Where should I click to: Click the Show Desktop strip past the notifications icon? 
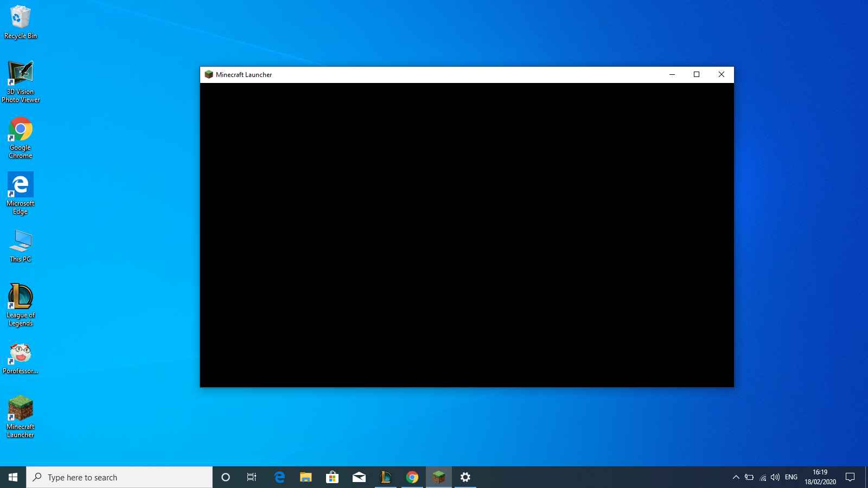tap(866, 477)
